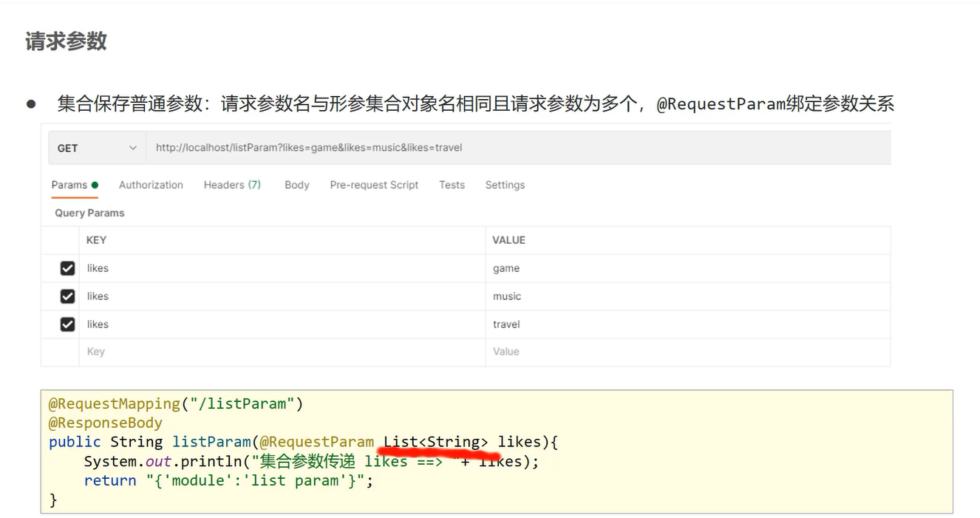Open the Body tab
The width and height of the screenshot is (980, 518).
(297, 185)
